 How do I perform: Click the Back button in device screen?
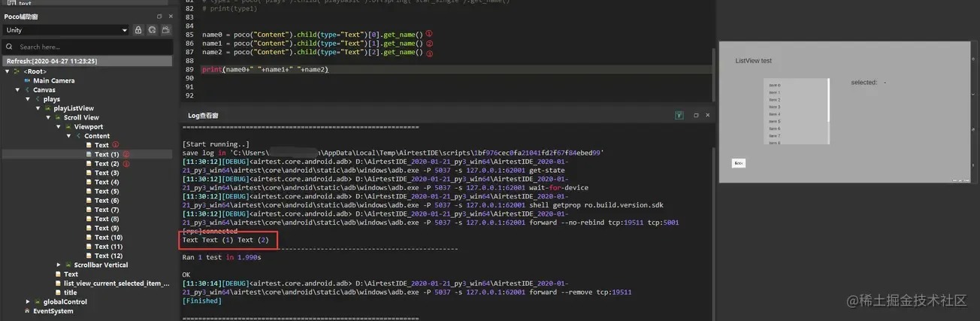[x=739, y=163]
